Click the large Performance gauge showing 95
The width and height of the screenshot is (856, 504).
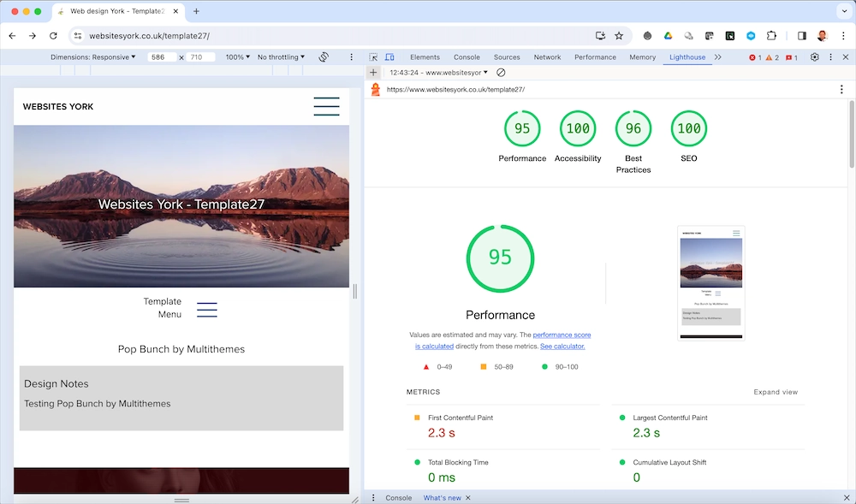tap(500, 258)
